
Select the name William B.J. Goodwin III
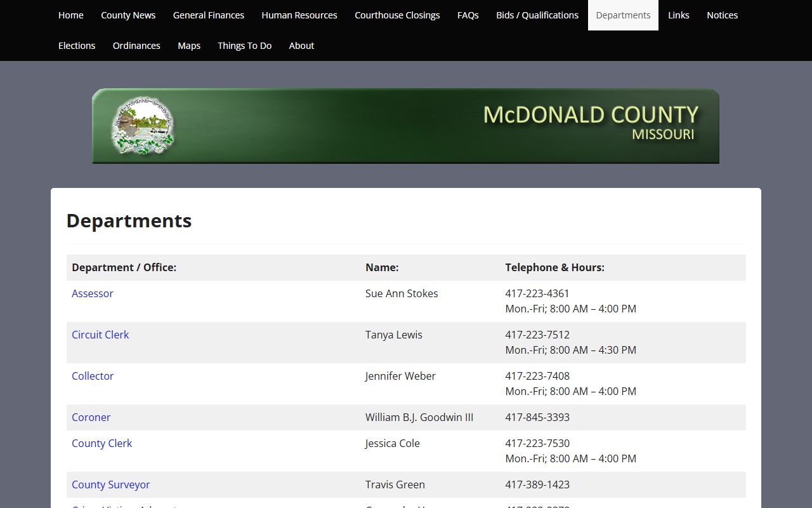(x=419, y=417)
